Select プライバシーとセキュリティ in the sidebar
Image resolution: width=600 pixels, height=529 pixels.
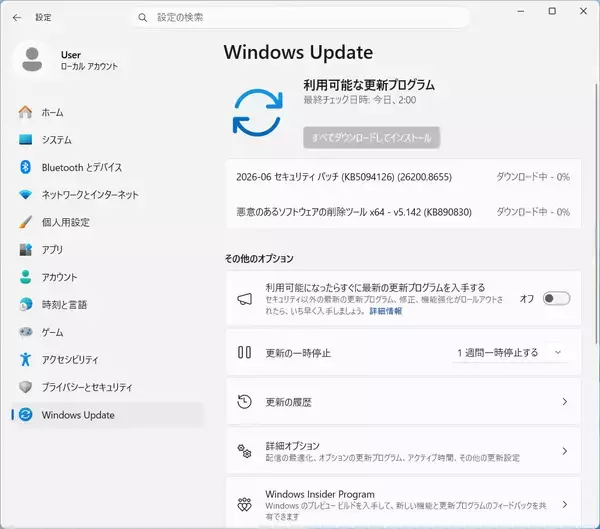pyautogui.click(x=108, y=387)
